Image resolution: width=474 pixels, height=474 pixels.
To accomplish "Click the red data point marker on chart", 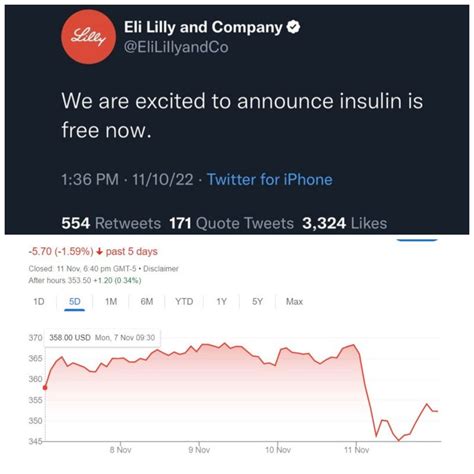I will (x=45, y=388).
